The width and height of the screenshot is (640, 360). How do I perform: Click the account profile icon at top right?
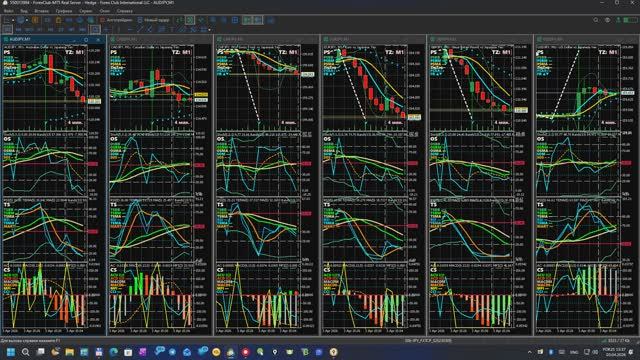[607, 20]
